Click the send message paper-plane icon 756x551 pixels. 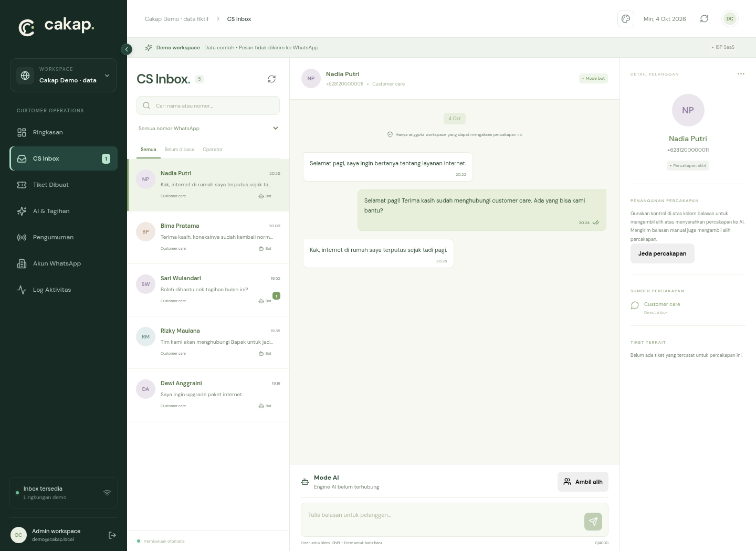[x=593, y=522]
